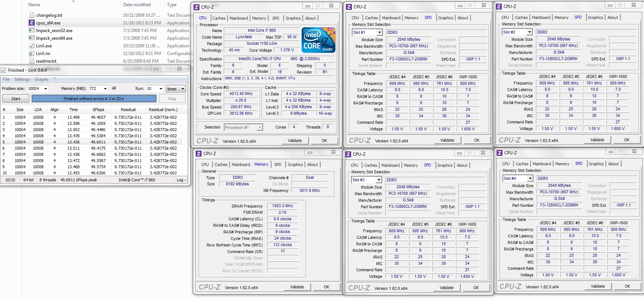644x300 pixels.
Task: Click the NB Frequency value '3611.9 MHz'
Action: [x=310, y=191]
